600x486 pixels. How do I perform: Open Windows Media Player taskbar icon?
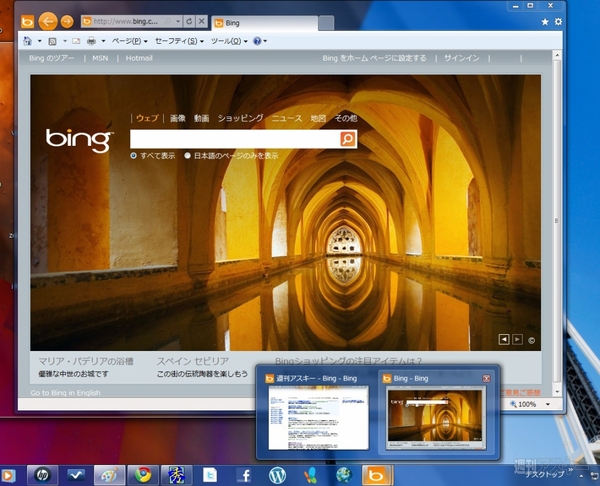[8, 475]
